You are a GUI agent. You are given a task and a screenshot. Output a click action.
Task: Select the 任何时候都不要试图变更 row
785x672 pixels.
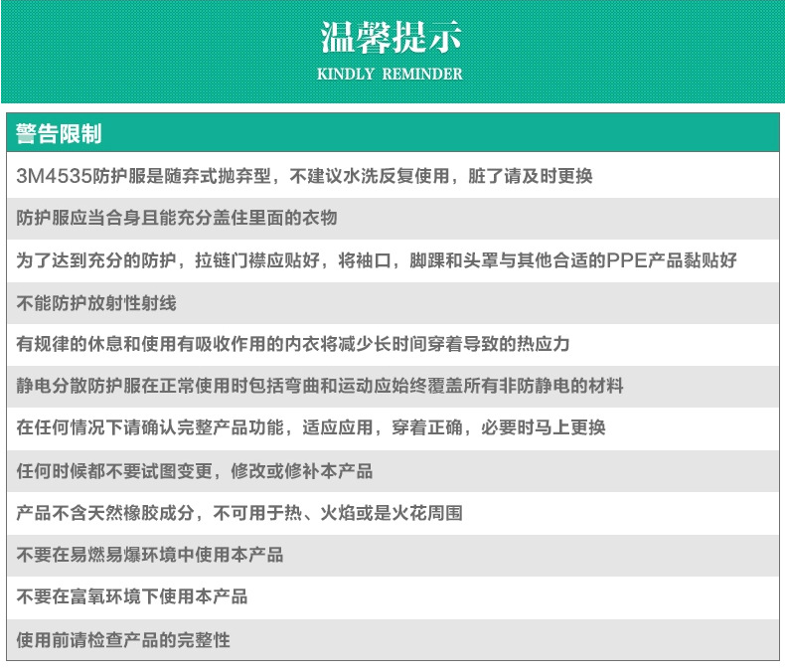[x=195, y=470]
